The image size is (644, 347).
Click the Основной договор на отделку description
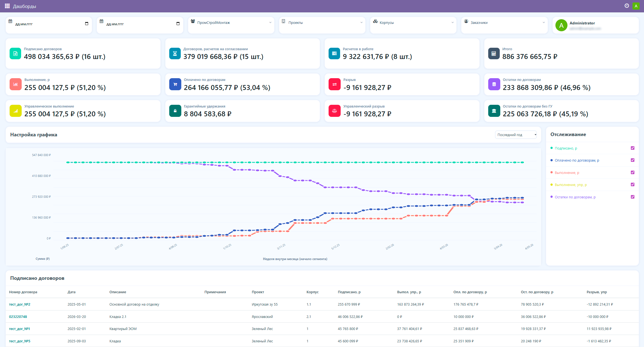coord(134,304)
